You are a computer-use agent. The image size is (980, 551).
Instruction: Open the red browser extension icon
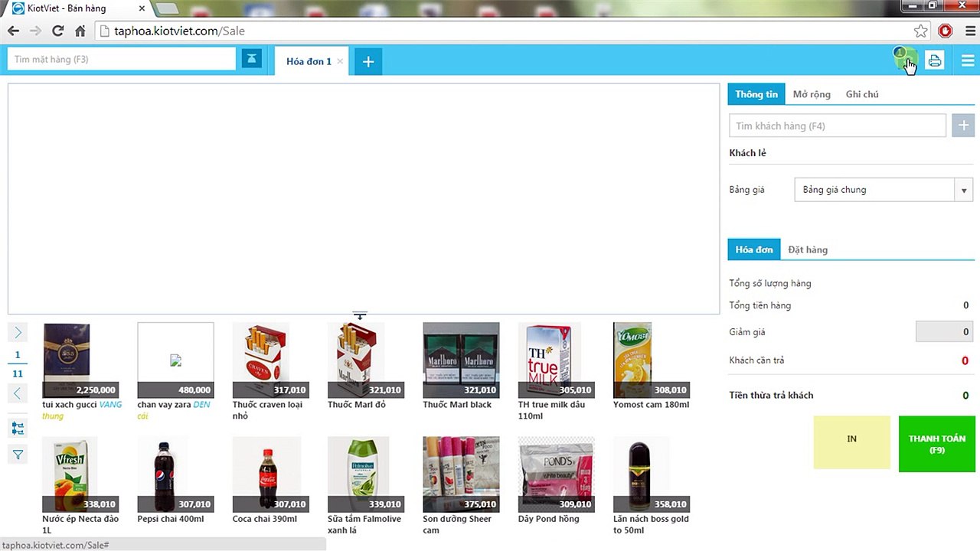[x=946, y=31]
